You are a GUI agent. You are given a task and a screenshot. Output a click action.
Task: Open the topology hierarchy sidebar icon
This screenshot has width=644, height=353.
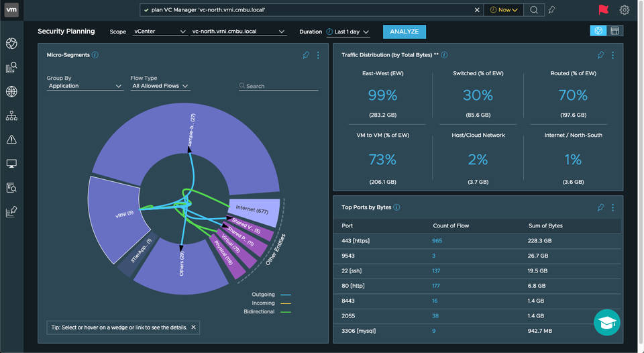point(11,116)
